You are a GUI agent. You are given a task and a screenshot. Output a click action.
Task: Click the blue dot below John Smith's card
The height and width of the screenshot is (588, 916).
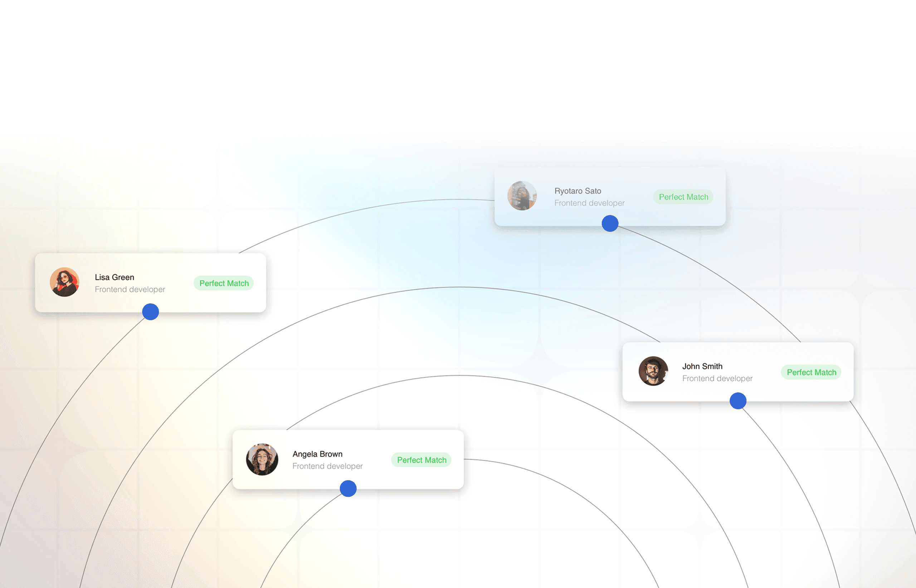[738, 401]
